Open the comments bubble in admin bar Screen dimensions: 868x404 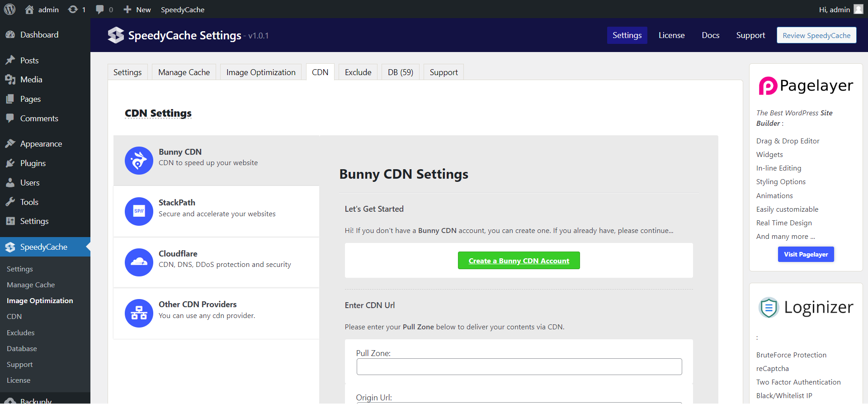point(100,10)
